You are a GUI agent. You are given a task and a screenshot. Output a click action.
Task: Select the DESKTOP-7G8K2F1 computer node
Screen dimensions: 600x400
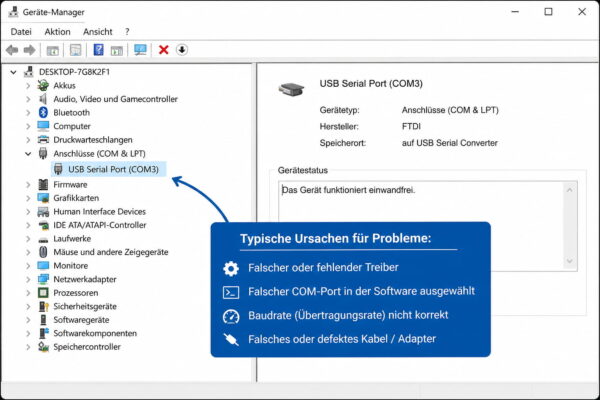[x=74, y=72]
